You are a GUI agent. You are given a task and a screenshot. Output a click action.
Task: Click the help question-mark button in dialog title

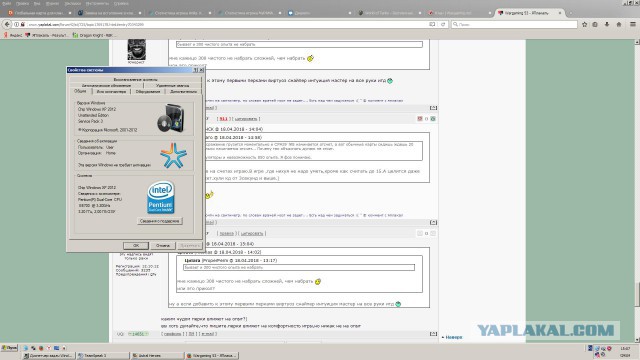[196, 70]
